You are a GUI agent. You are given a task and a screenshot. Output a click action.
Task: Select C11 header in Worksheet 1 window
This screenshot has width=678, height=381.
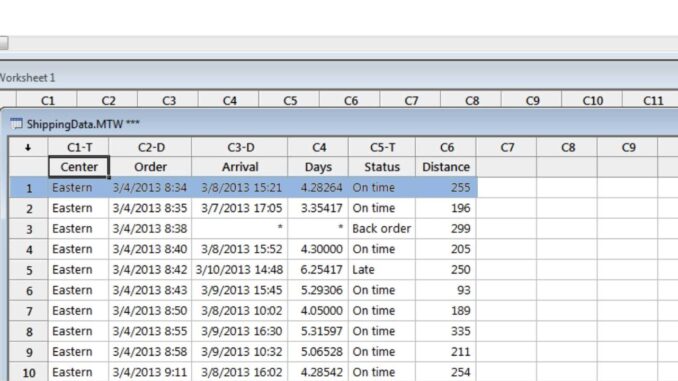click(651, 100)
